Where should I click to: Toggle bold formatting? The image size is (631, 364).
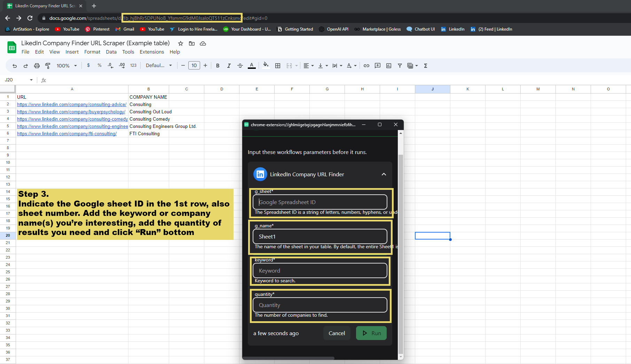click(218, 66)
